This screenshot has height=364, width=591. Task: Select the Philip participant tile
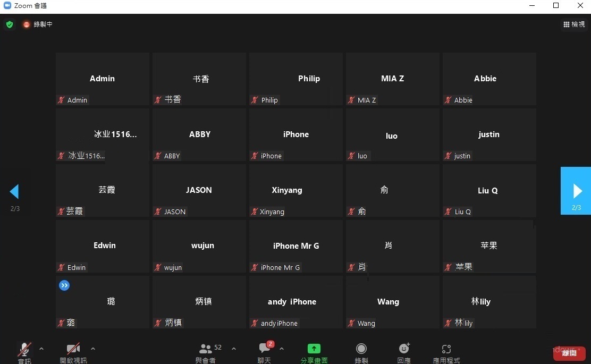point(295,79)
